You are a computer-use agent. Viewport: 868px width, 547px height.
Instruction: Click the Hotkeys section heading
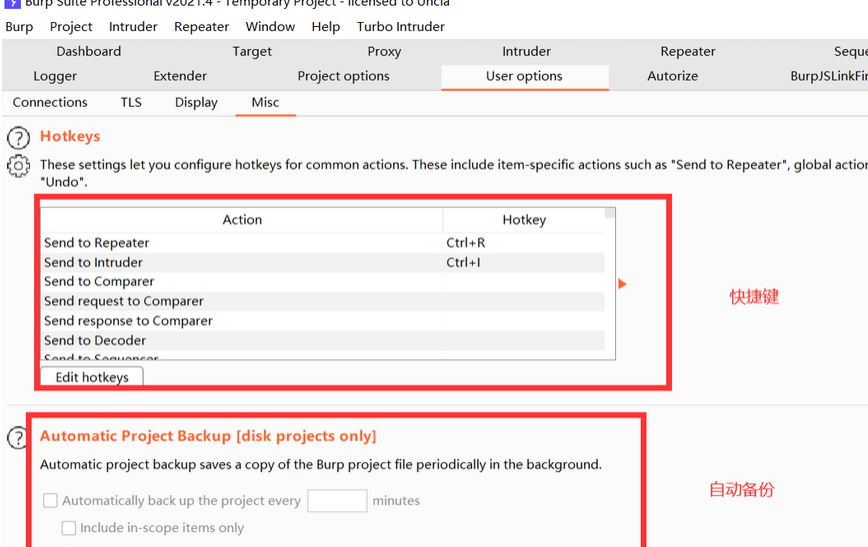pos(70,136)
